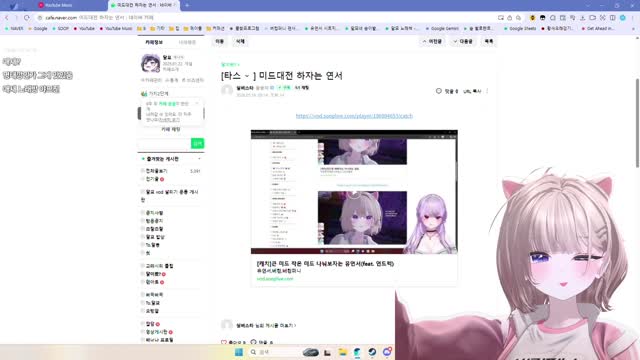
Task: Open the 공지사항 board
Action: tap(154, 213)
